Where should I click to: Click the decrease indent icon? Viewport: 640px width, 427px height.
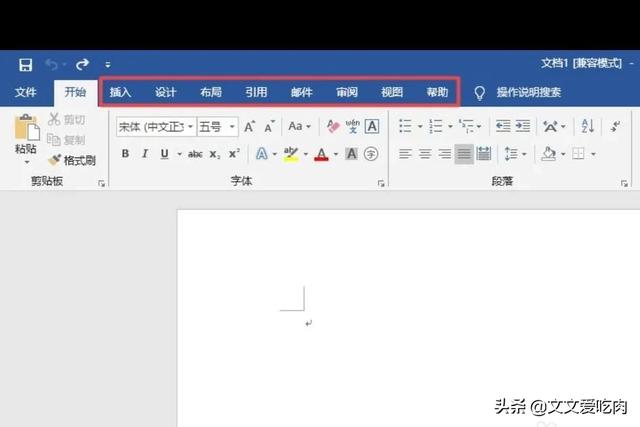click(x=503, y=127)
